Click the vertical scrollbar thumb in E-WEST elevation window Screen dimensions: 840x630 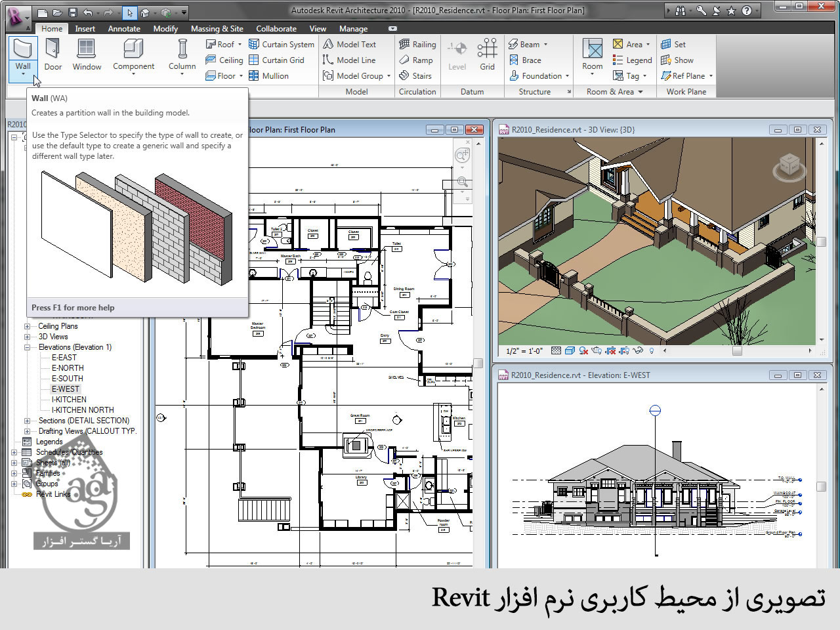pyautogui.click(x=821, y=486)
